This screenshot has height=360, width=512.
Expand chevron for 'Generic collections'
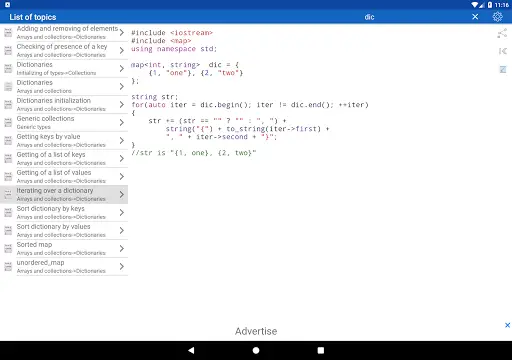(x=122, y=122)
